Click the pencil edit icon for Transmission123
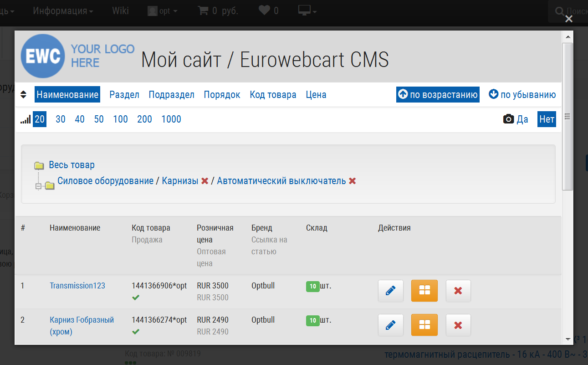Viewport: 588px width, 365px height. tap(390, 291)
